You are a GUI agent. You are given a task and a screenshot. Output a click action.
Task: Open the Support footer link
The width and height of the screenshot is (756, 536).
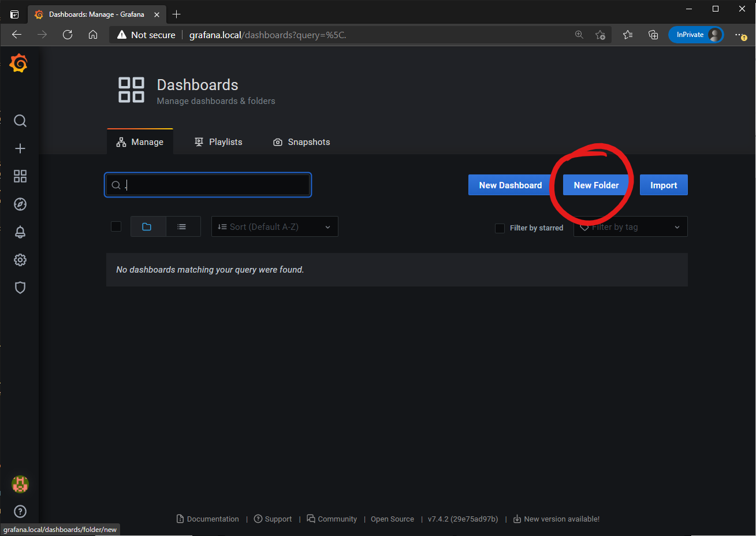click(273, 519)
